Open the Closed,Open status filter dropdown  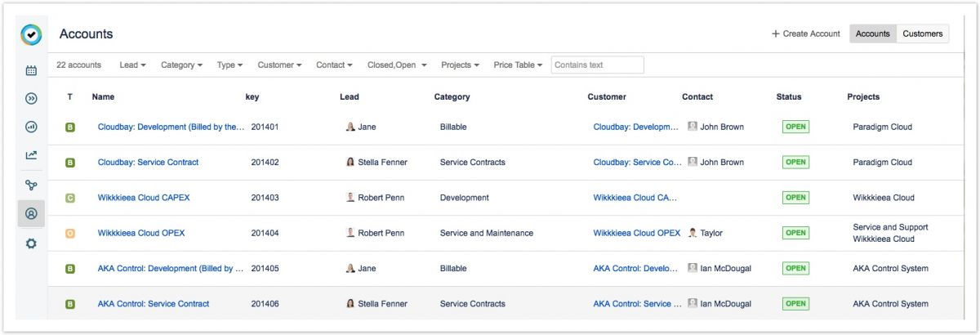397,65
